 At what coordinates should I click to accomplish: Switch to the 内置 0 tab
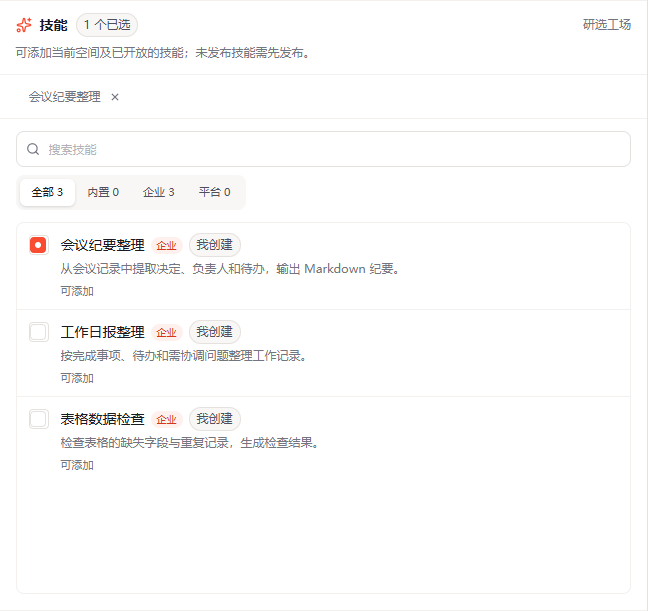(x=103, y=192)
